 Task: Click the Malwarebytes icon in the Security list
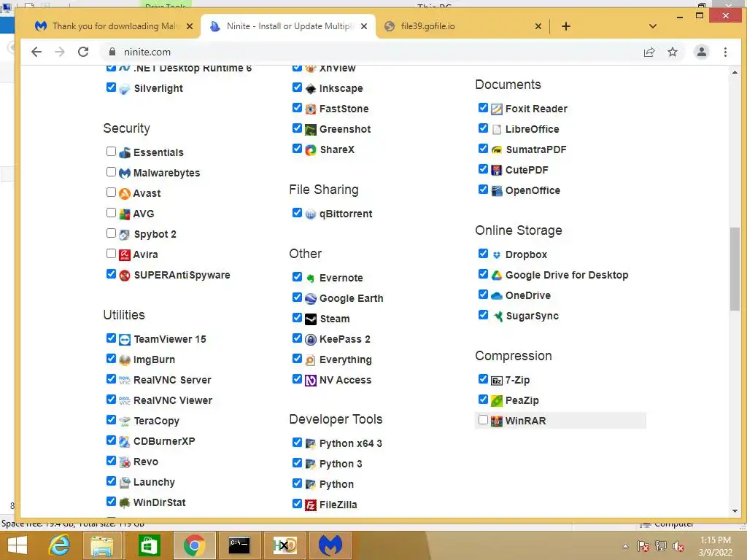124,173
